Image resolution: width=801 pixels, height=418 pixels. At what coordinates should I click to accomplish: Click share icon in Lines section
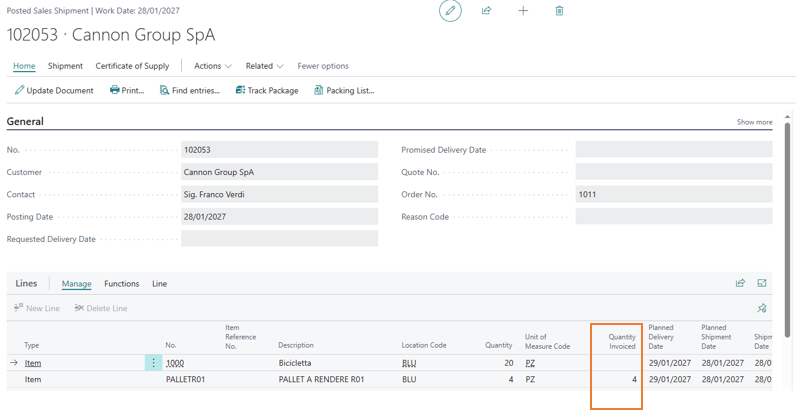click(x=740, y=283)
